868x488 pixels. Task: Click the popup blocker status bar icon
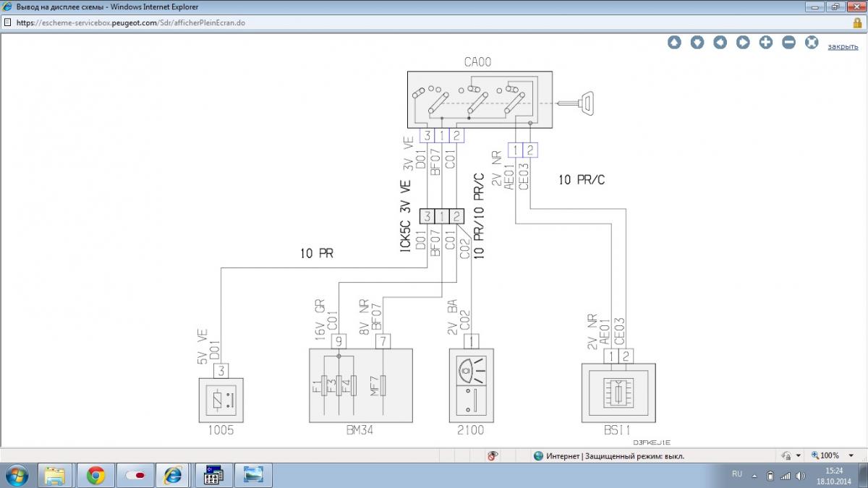(x=493, y=456)
